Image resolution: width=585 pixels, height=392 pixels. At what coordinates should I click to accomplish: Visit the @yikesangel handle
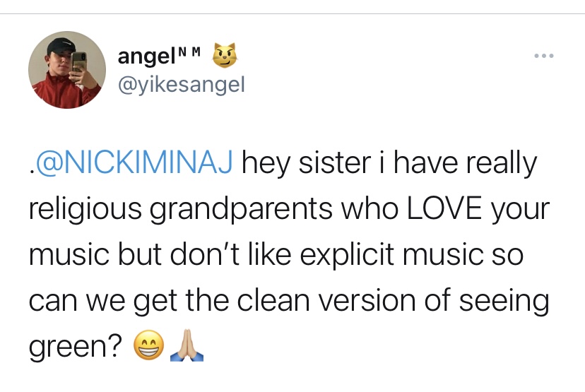182,85
